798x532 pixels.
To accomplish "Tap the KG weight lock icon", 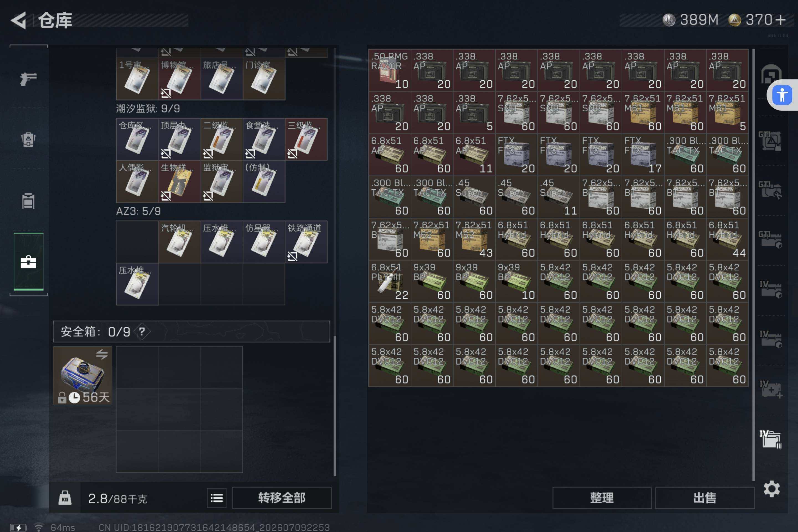I will point(65,498).
